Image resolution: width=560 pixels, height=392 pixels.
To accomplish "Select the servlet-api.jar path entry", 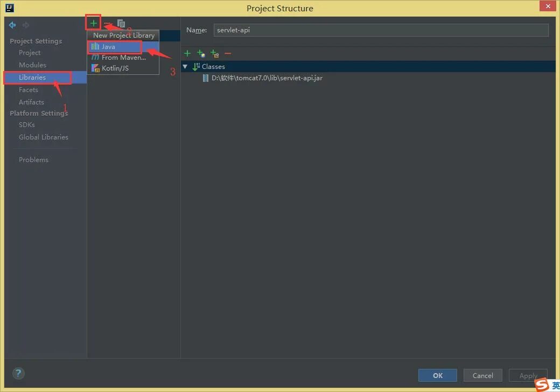I will click(267, 78).
